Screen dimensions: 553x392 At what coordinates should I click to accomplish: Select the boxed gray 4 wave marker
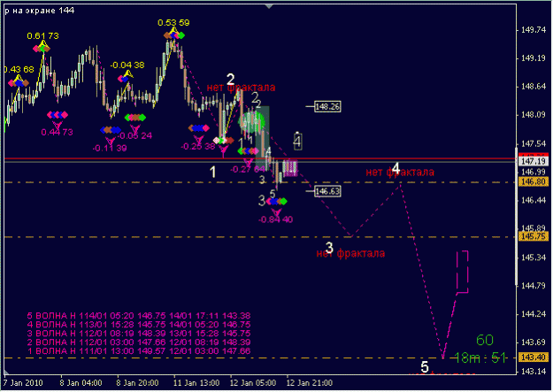(x=297, y=141)
